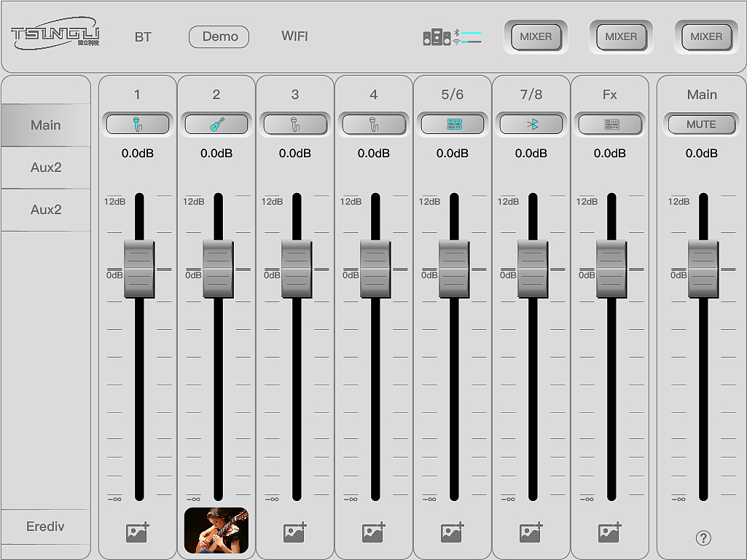This screenshot has width=747, height=560.
Task: Select the Demo mode button
Action: click(x=219, y=36)
